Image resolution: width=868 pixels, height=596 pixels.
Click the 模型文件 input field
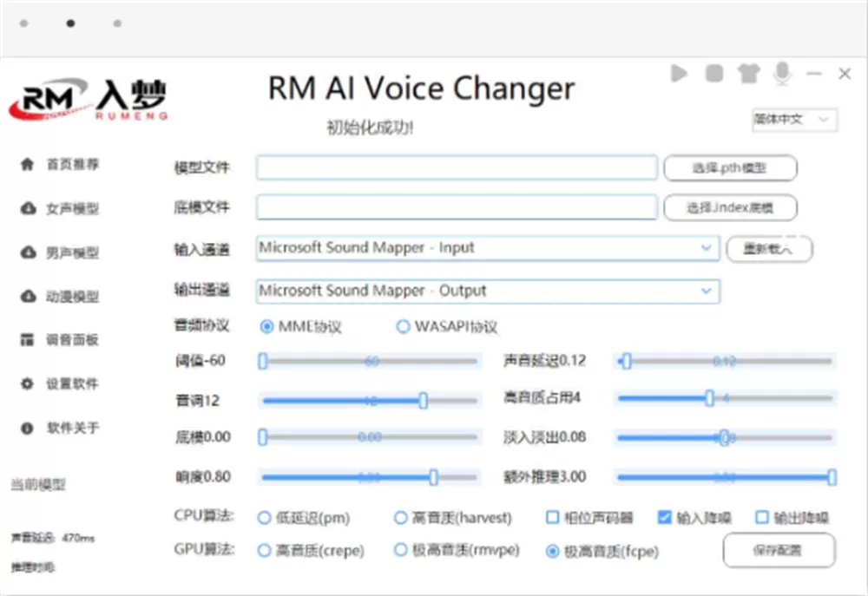click(x=457, y=167)
